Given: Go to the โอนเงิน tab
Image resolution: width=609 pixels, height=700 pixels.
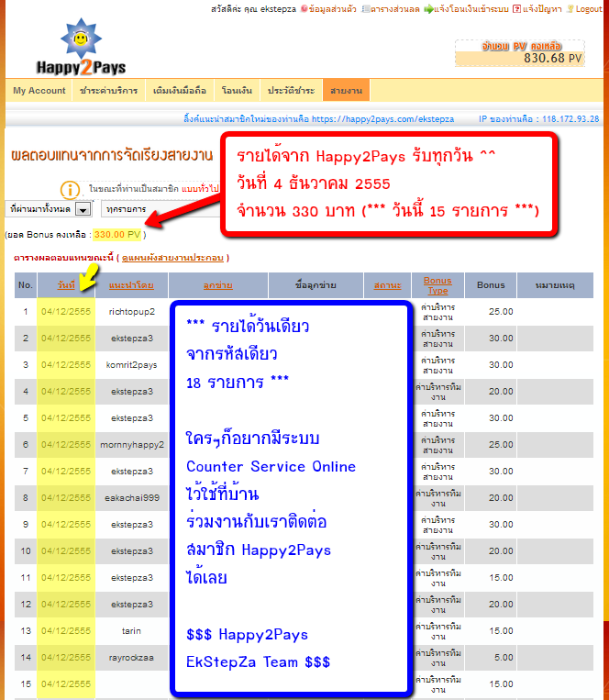Looking at the screenshot, I should click(237, 91).
